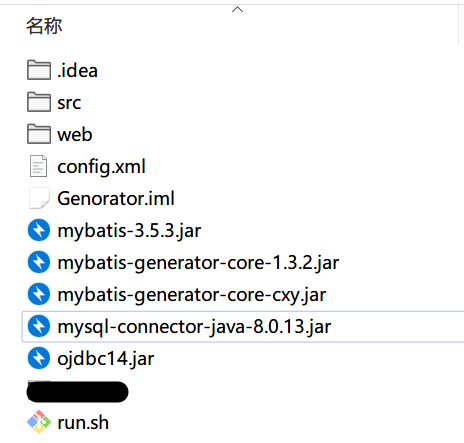Select the config.xml file name

pyautogui.click(x=101, y=166)
